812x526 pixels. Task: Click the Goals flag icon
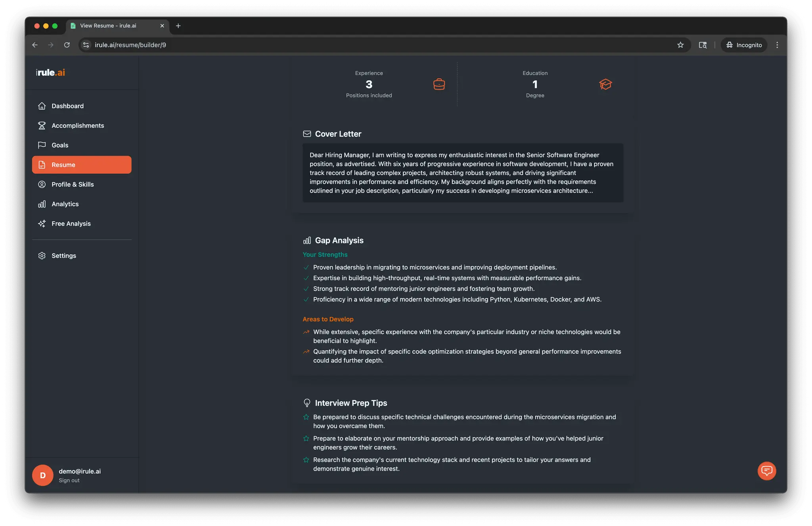[x=42, y=145]
